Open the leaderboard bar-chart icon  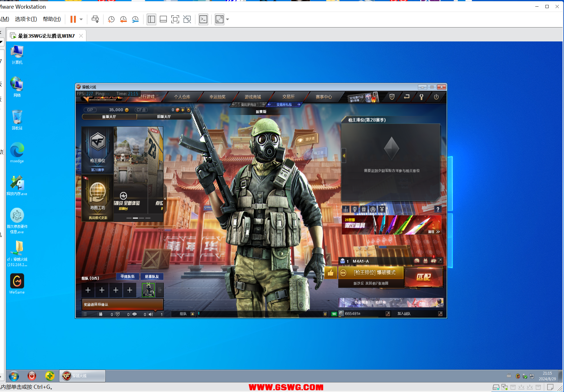tap(346, 209)
